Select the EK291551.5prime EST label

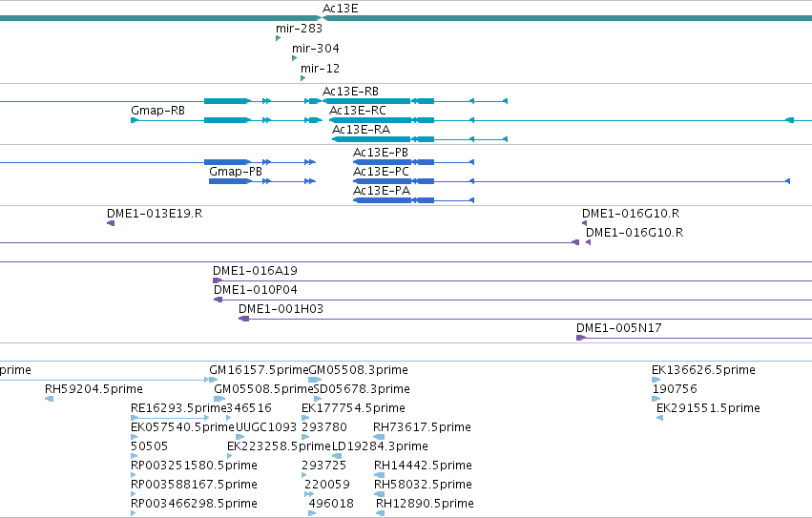[x=708, y=408]
